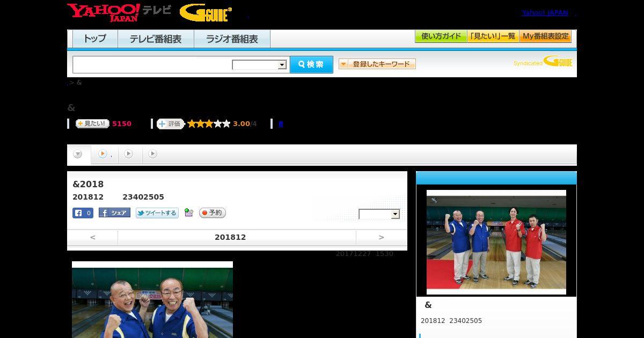Expand the 登録したキーワード dropdown

[377, 64]
